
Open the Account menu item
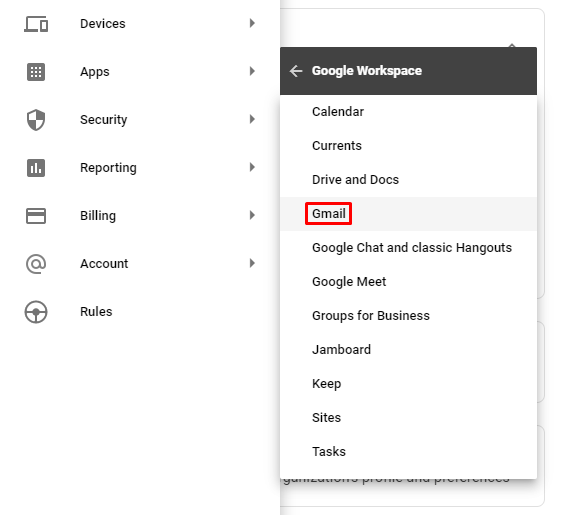(x=140, y=263)
